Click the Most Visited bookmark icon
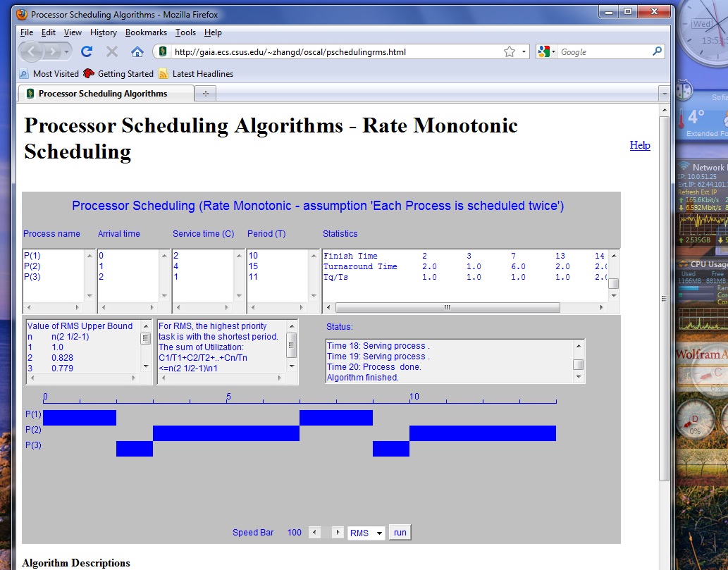The height and width of the screenshot is (570, 728). 24,74
